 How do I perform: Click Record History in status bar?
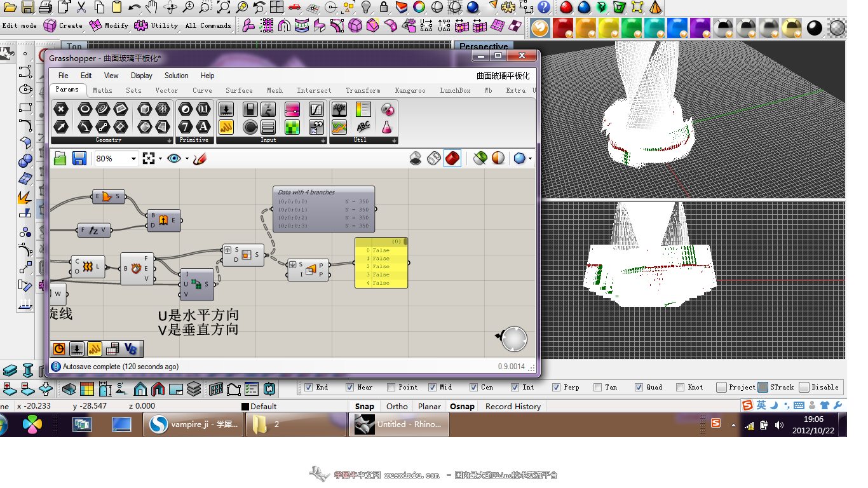pos(513,406)
